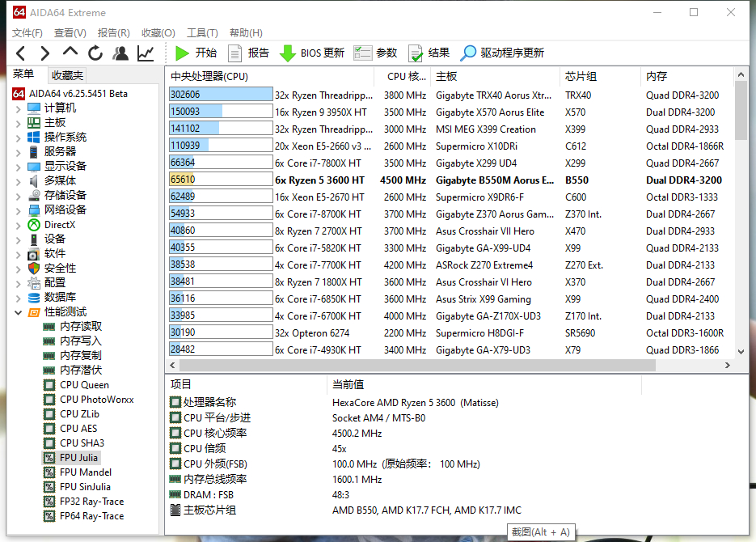
Task: Select the CPU Queen benchmark icon
Action: tap(49, 385)
